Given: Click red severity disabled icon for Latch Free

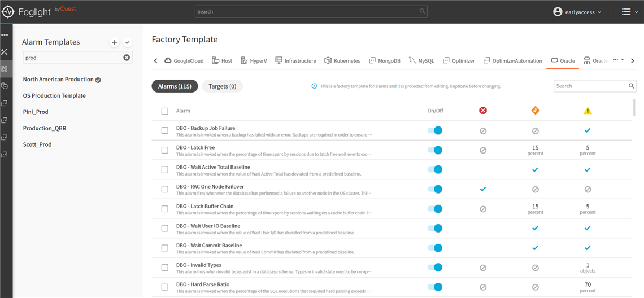Looking at the screenshot, I should tap(483, 150).
